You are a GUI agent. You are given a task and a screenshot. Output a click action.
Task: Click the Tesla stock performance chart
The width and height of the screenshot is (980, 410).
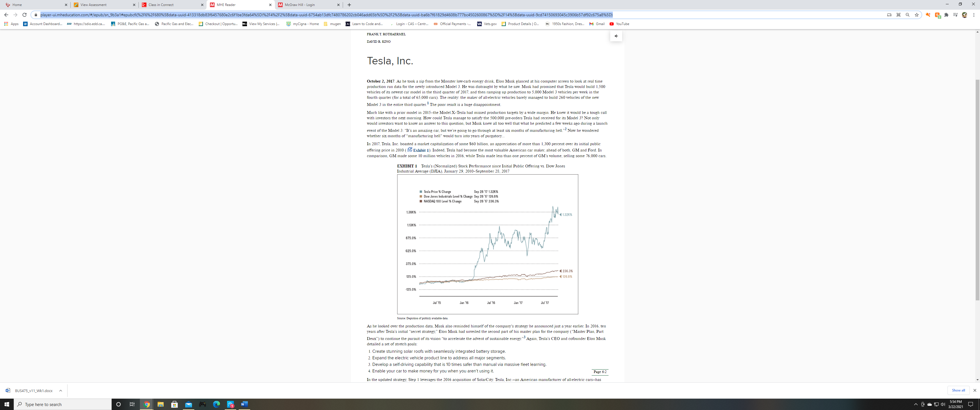487,244
